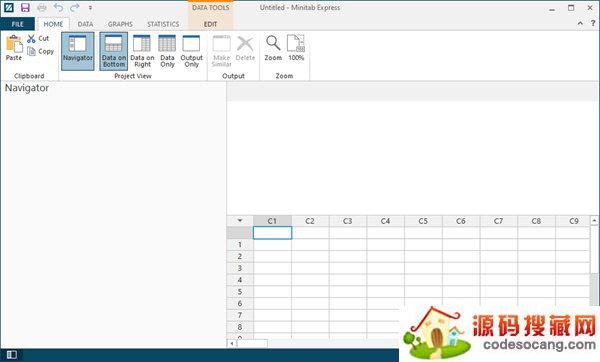Screen dimensions: 600x362
Task: Select the C6 column header
Action: pyautogui.click(x=461, y=221)
